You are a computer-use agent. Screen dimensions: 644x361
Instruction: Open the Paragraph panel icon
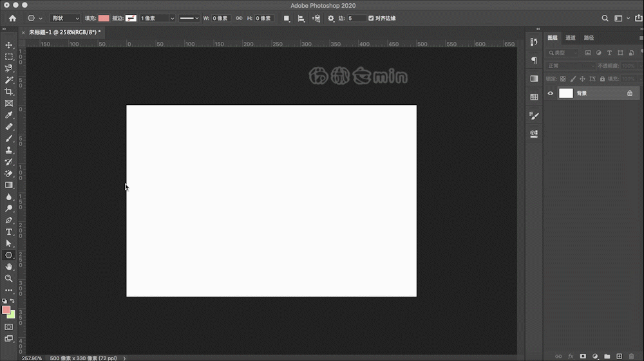[534, 60]
